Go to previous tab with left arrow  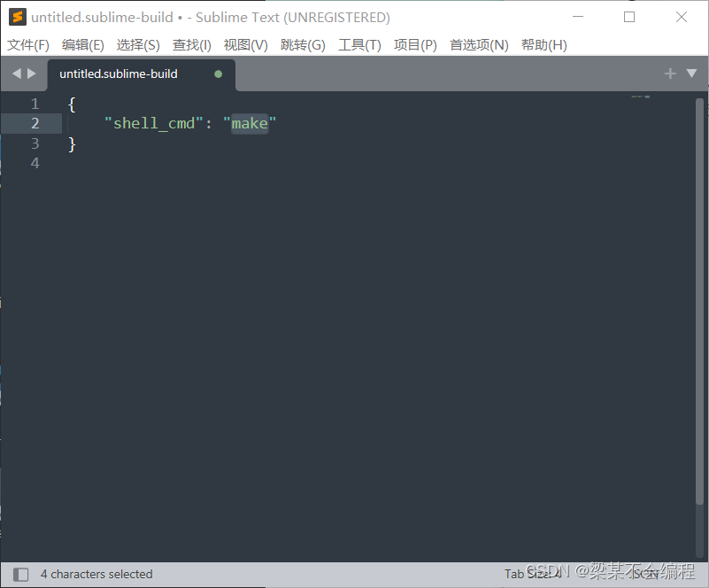17,73
